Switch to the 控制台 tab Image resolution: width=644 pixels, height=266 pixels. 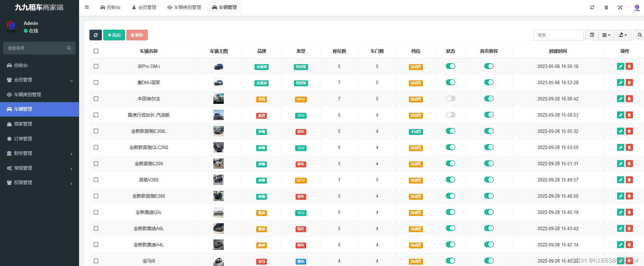(x=110, y=7)
